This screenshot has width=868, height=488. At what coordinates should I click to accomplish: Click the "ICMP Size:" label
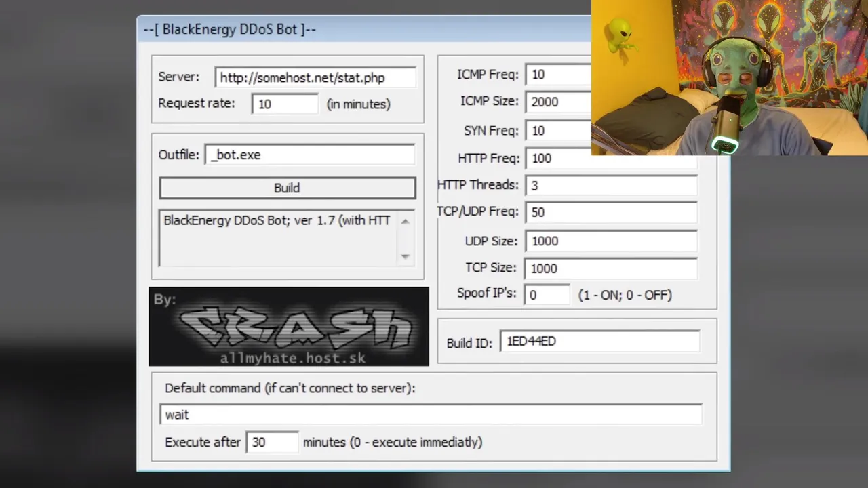[x=490, y=101]
